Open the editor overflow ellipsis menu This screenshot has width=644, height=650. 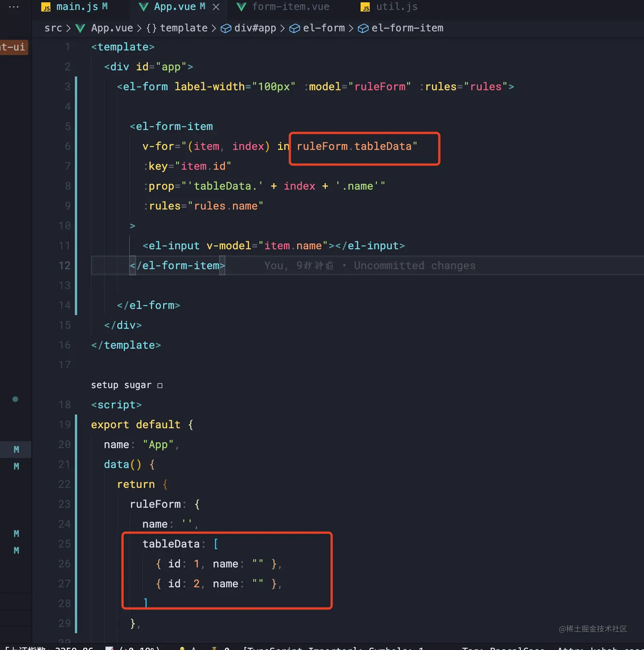[x=14, y=7]
